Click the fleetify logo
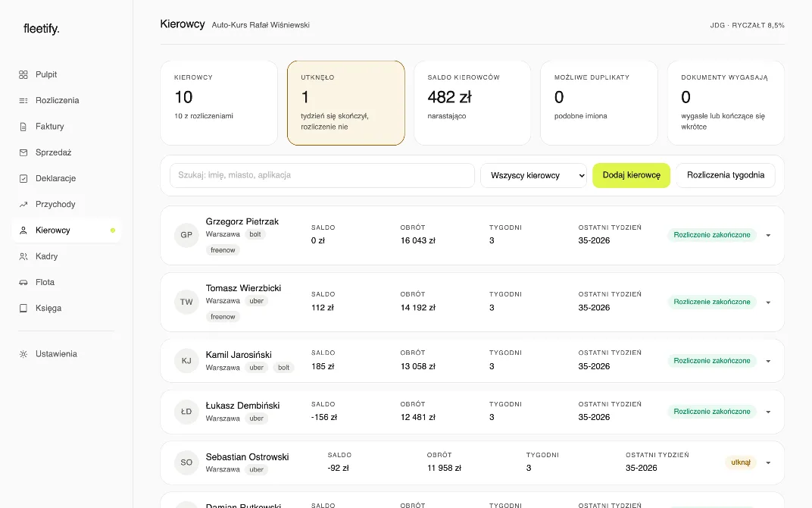This screenshot has height=508, width=812. point(42,29)
